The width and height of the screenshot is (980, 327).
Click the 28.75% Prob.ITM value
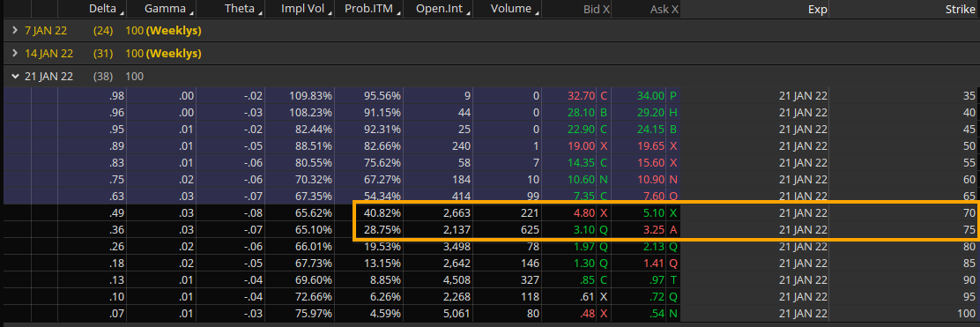382,230
